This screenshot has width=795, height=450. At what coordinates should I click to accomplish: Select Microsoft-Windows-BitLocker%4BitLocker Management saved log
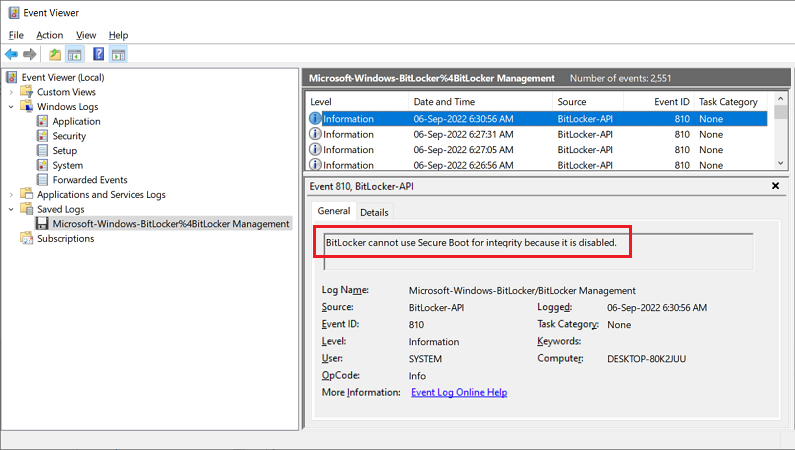(171, 223)
